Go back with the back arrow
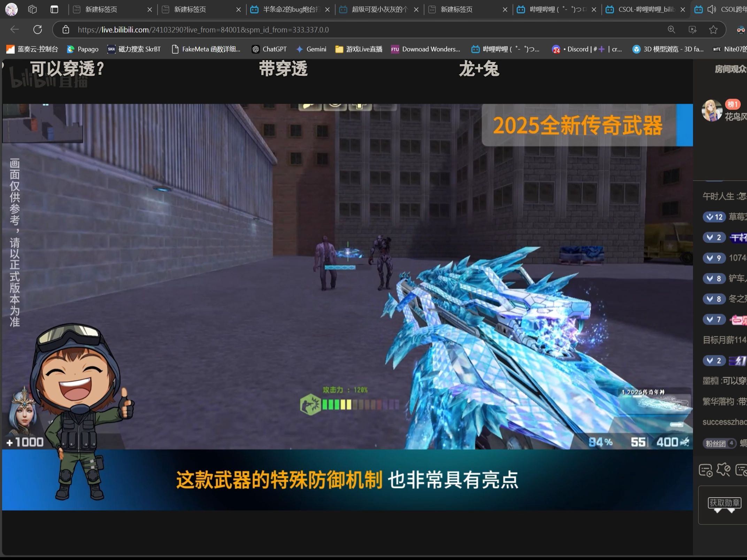Image resolution: width=747 pixels, height=560 pixels. (x=15, y=30)
